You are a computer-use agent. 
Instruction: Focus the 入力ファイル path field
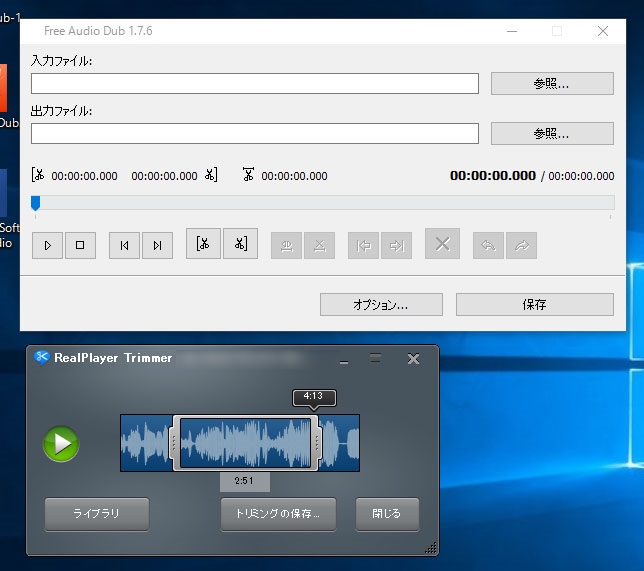click(255, 83)
